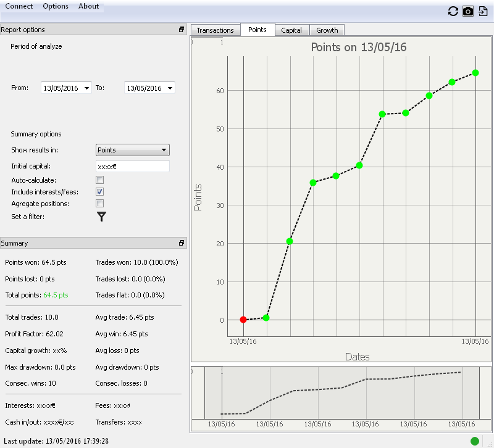The height and width of the screenshot is (448, 494).
Task: Open the filter funnel icon
Action: tap(102, 217)
